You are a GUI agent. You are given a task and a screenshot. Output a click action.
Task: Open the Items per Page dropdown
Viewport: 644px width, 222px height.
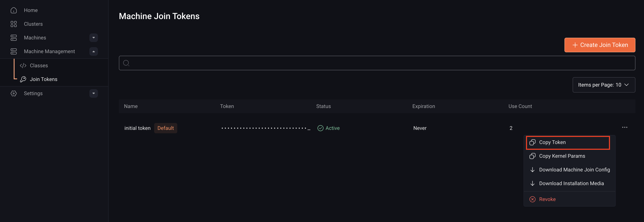pyautogui.click(x=604, y=85)
